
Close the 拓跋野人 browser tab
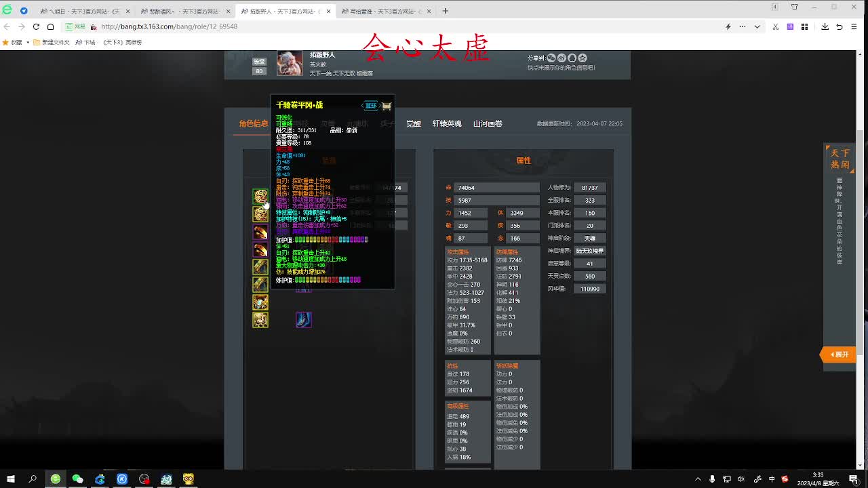point(328,11)
